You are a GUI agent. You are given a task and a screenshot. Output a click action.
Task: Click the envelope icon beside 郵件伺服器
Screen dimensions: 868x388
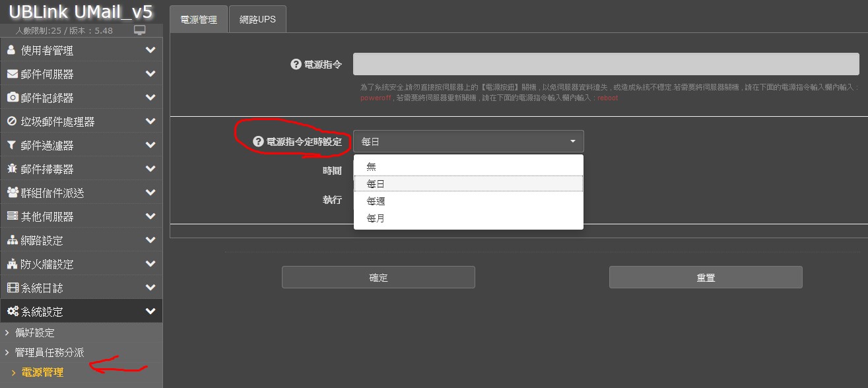12,74
